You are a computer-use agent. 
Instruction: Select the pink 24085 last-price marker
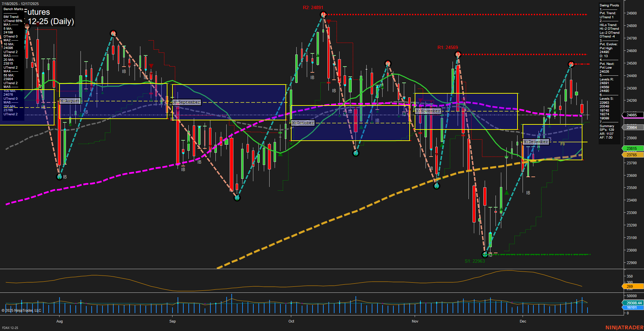point(631,115)
